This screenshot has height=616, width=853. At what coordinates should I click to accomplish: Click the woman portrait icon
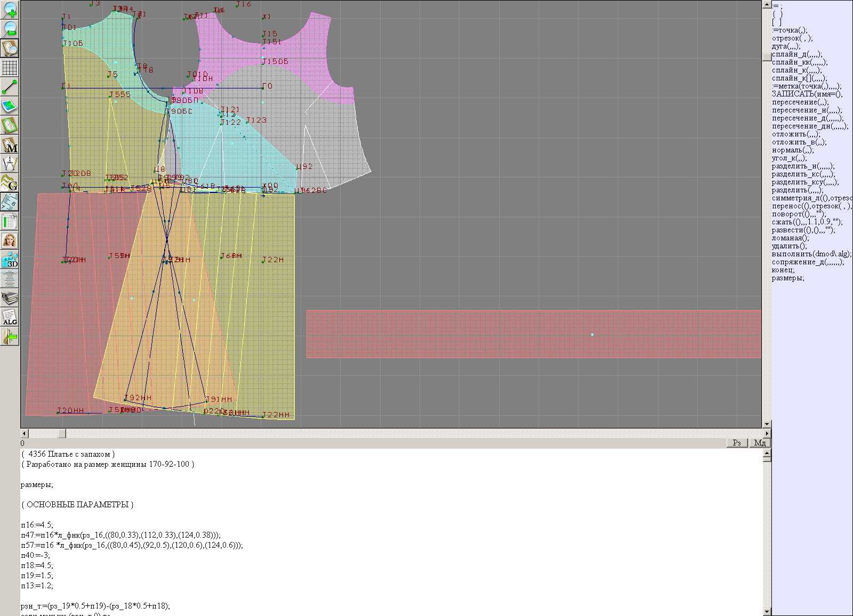[x=10, y=240]
